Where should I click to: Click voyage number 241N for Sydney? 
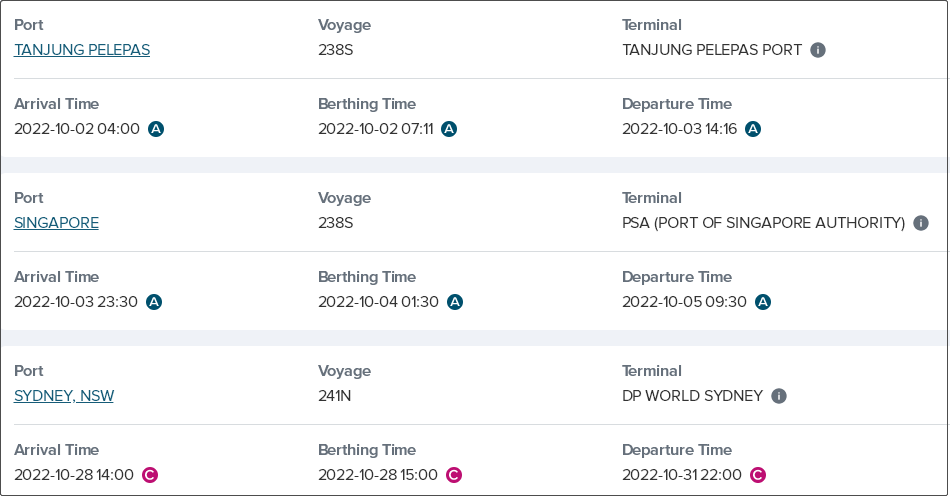click(334, 396)
